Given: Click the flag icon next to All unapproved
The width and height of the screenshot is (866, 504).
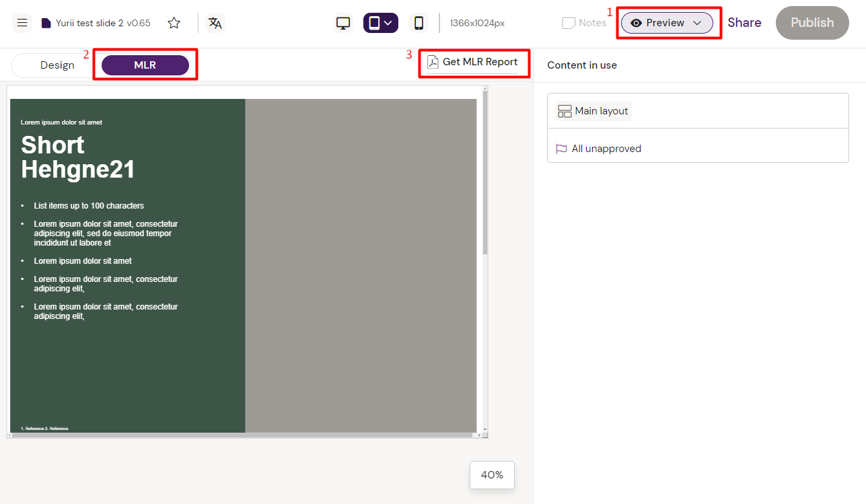Looking at the screenshot, I should pyautogui.click(x=561, y=148).
